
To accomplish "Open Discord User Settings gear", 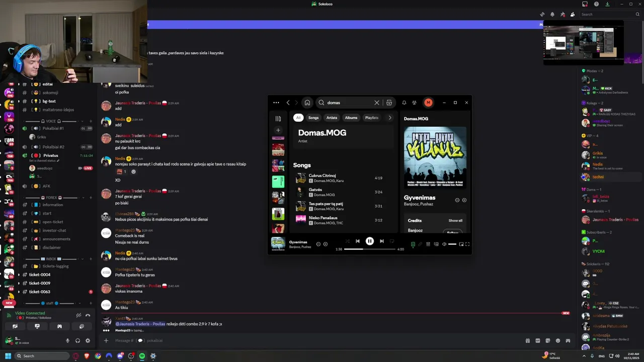I will point(88,340).
